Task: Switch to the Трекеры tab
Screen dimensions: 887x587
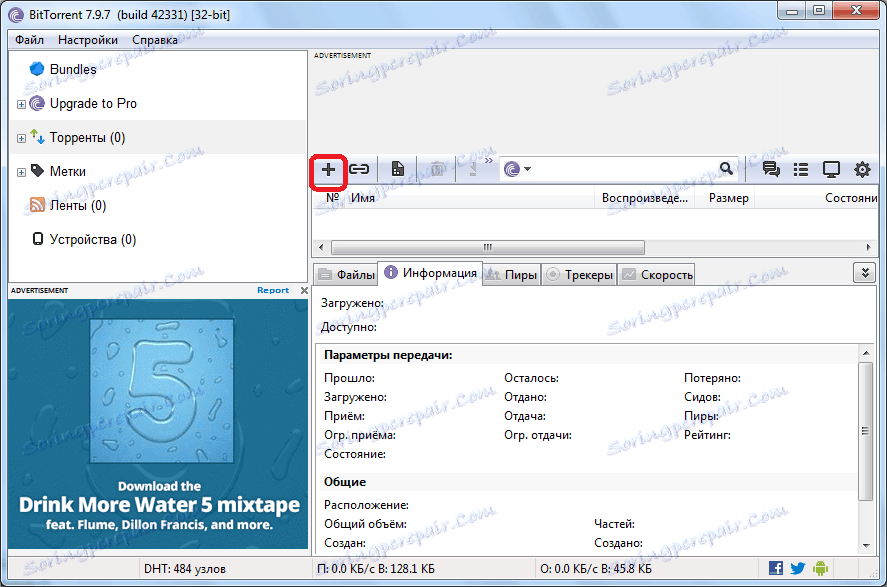Action: tap(579, 275)
